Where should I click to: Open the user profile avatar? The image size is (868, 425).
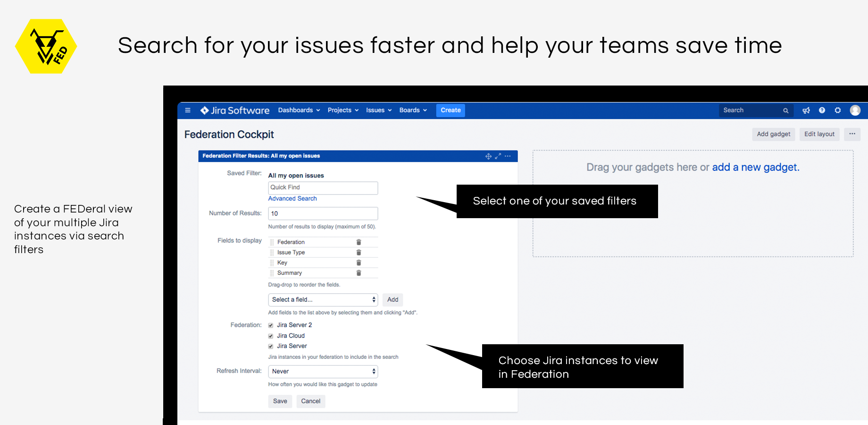[855, 110]
